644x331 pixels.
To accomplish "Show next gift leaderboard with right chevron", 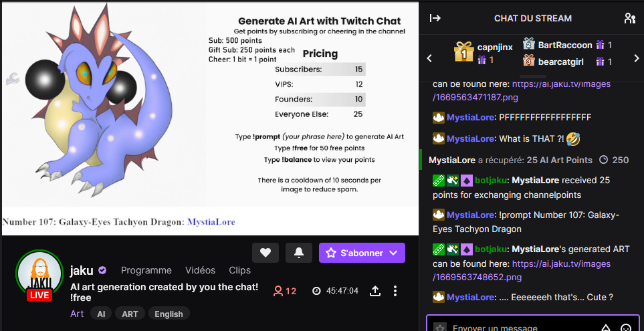I will tap(637, 58).
